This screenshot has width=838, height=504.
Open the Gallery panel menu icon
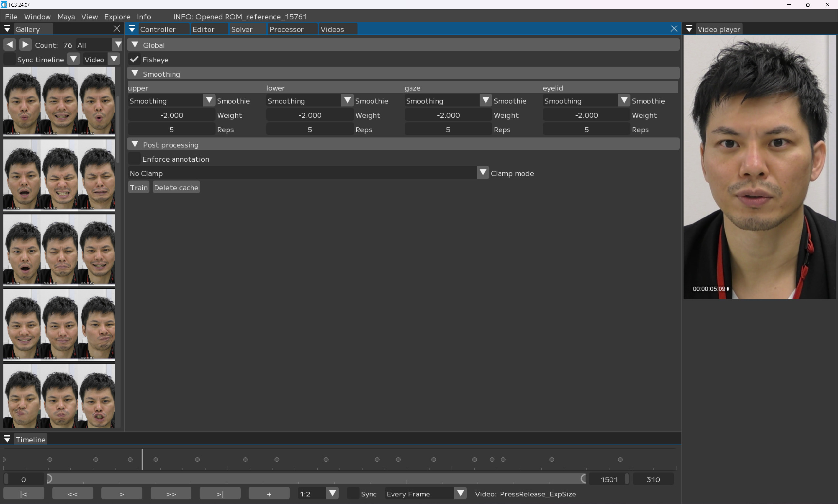tap(7, 29)
